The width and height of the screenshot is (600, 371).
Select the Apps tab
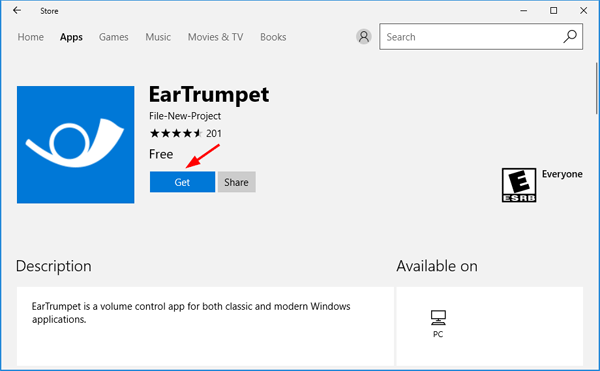[71, 37]
